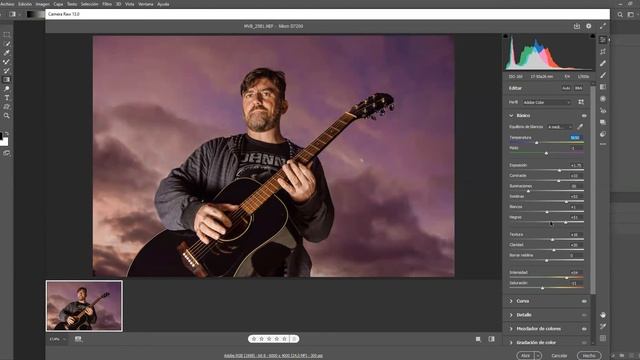Toggle the grid overlay icon
640x360 pixels.
603,338
